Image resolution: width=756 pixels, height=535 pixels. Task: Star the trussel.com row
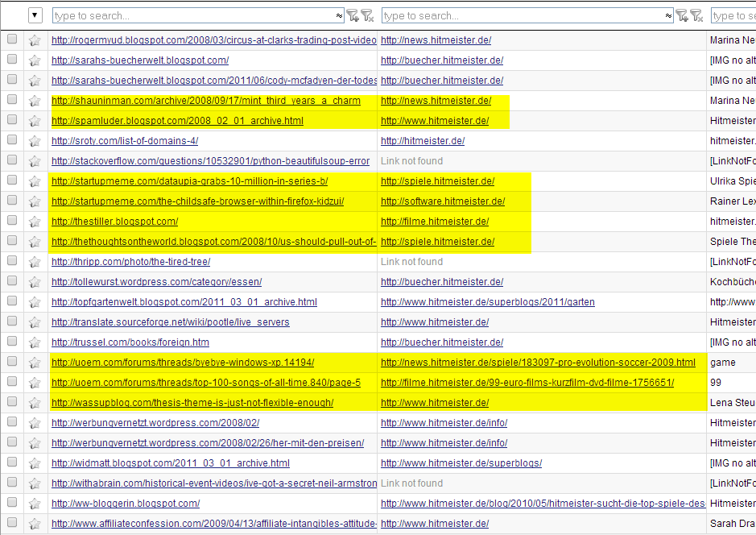(x=35, y=342)
